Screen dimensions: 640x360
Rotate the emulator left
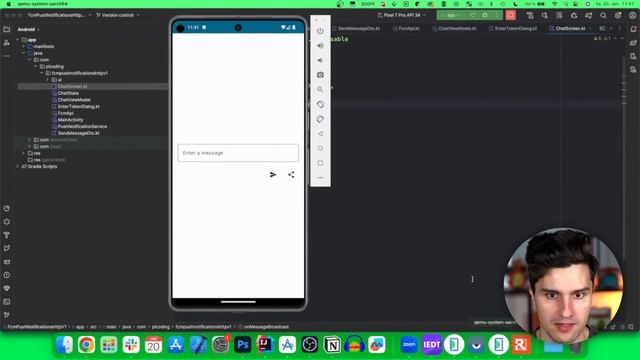pyautogui.click(x=320, y=104)
